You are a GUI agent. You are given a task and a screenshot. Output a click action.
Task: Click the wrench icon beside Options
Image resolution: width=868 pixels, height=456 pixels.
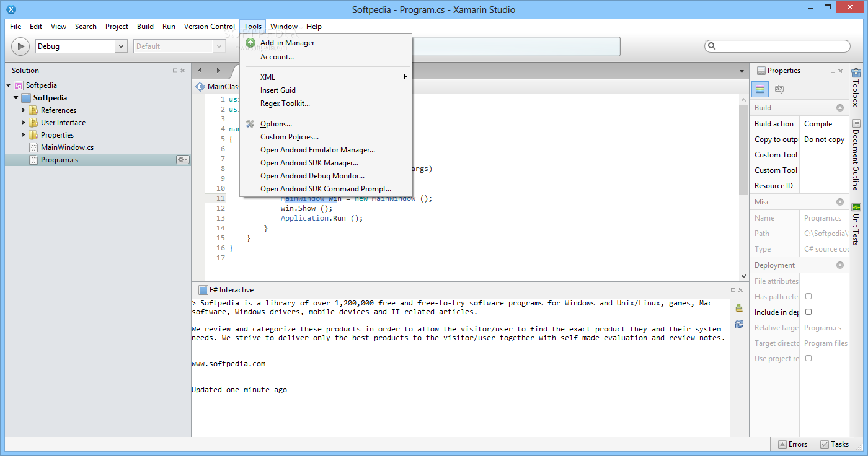250,124
